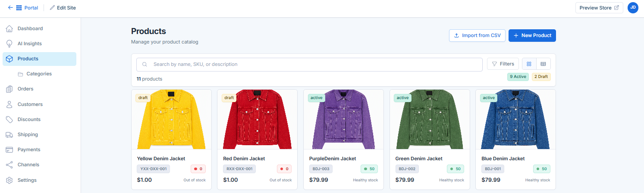
Task: Open Channels in the sidebar
Action: click(x=40, y=165)
